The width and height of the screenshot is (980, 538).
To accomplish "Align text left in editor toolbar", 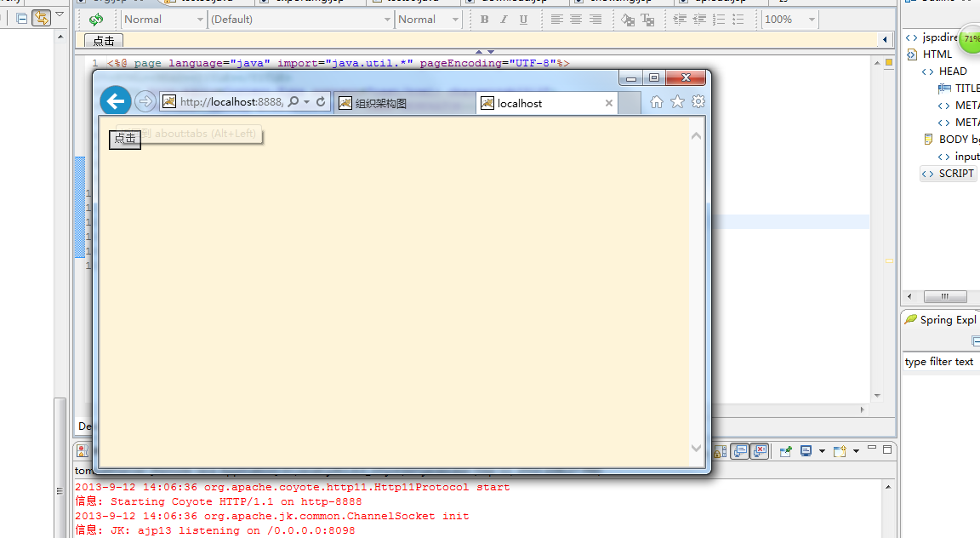I will [557, 20].
